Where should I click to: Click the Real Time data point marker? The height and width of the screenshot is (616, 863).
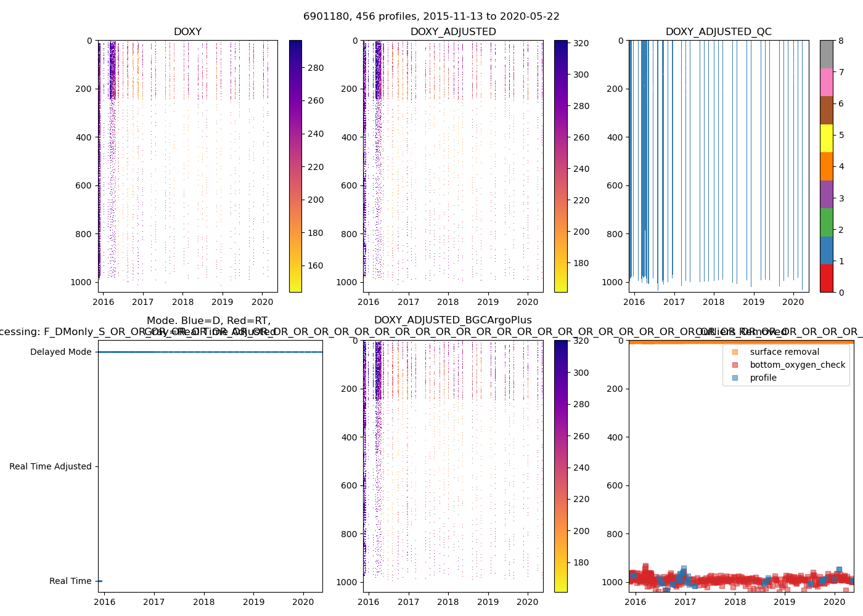(x=100, y=581)
